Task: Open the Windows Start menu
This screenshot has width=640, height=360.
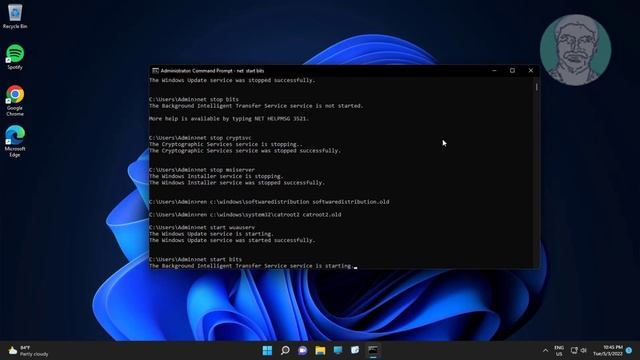Action: coord(267,350)
